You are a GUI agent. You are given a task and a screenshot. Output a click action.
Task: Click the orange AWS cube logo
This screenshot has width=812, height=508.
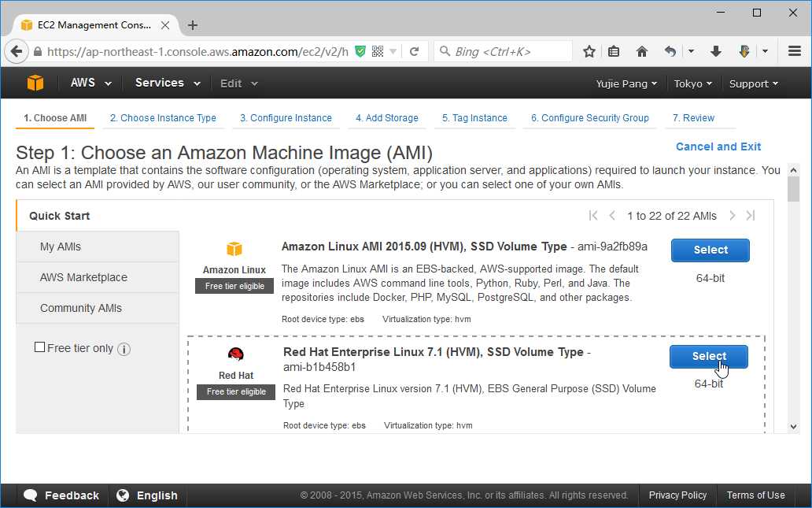[x=35, y=83]
